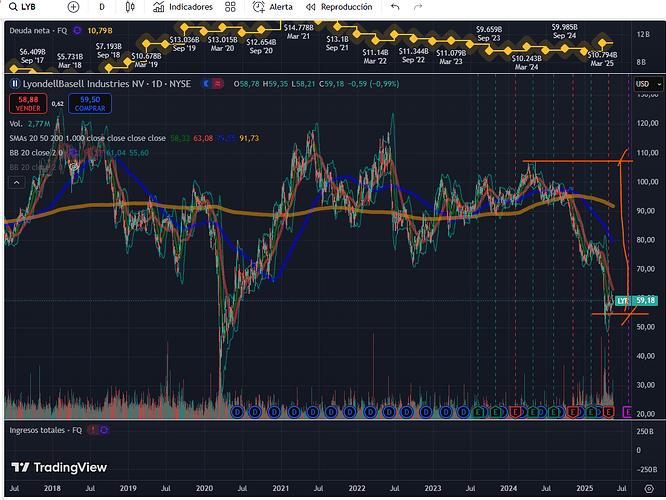Click the leftmost blue dividend D marker
The image size is (666, 500).
point(237,411)
